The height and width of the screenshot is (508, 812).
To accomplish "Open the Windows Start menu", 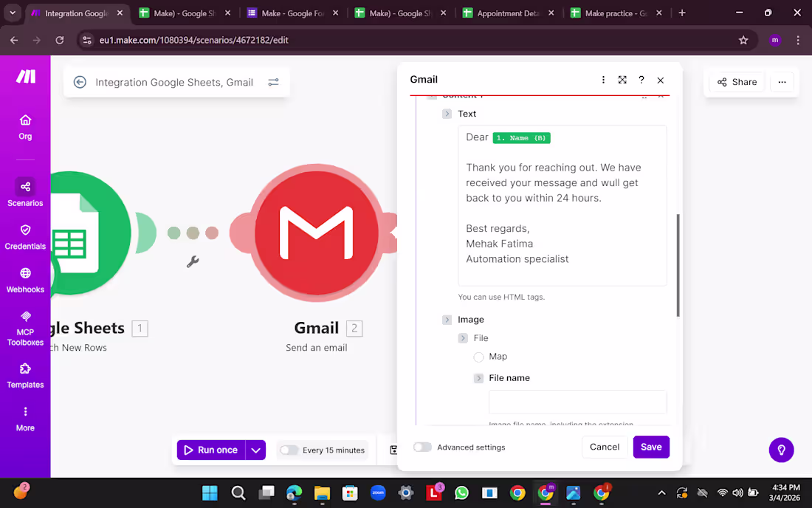I will tap(210, 493).
